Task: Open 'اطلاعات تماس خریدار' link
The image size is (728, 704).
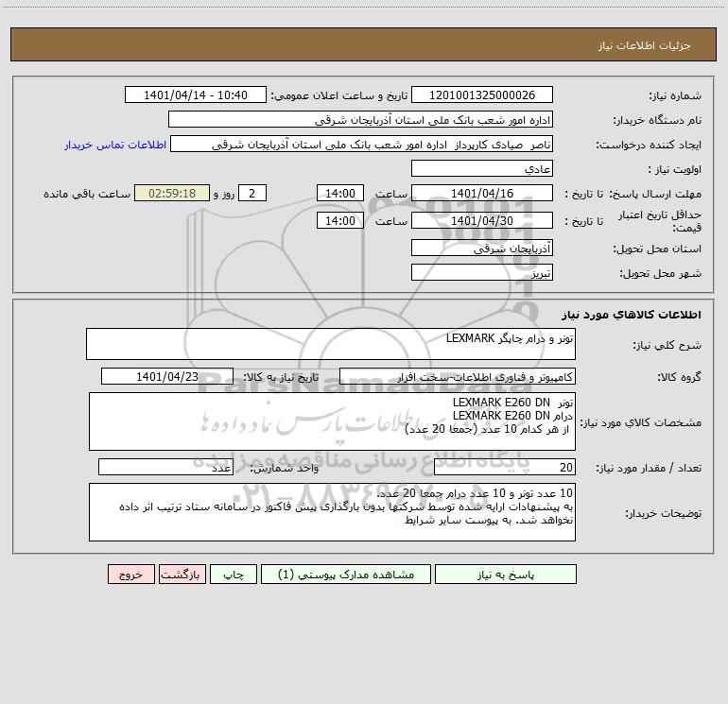Action: click(115, 145)
